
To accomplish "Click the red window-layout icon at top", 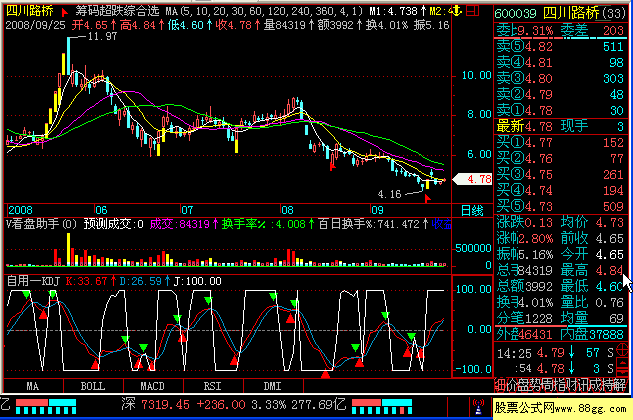I will (x=472, y=10).
